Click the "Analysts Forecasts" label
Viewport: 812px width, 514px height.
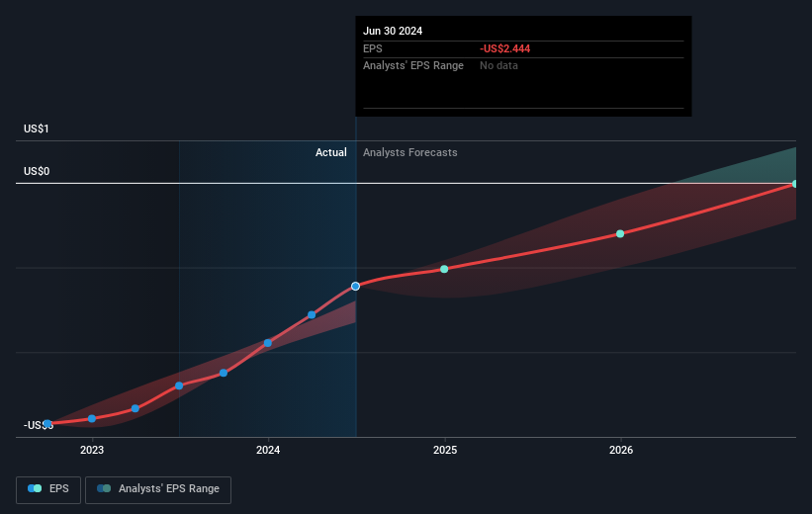410,152
